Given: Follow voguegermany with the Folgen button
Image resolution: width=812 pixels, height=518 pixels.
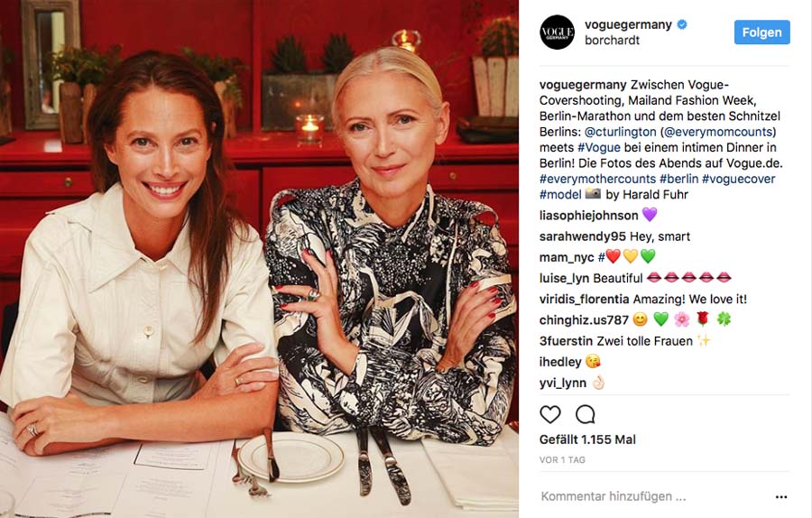Looking at the screenshot, I should coord(761,32).
